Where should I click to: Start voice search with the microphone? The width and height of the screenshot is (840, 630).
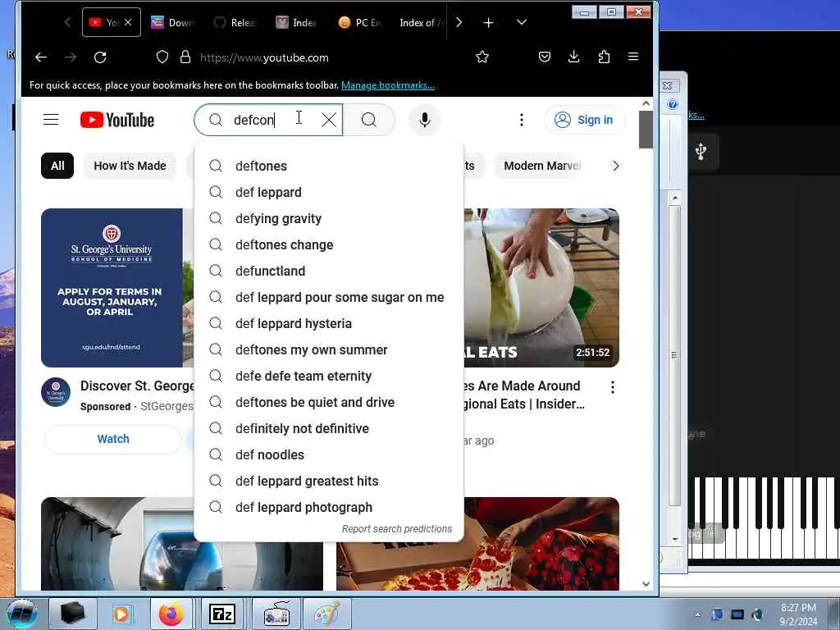point(425,120)
